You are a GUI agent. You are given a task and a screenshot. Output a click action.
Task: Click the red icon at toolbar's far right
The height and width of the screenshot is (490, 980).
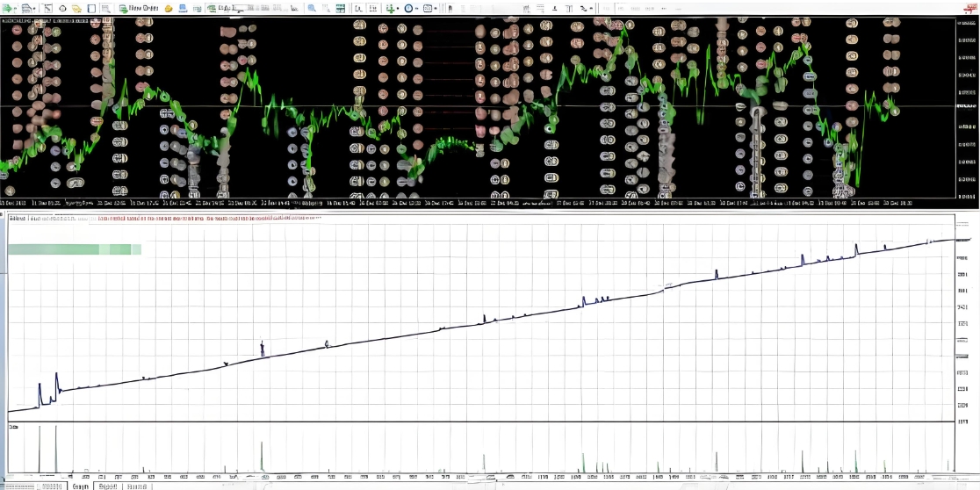(x=971, y=8)
